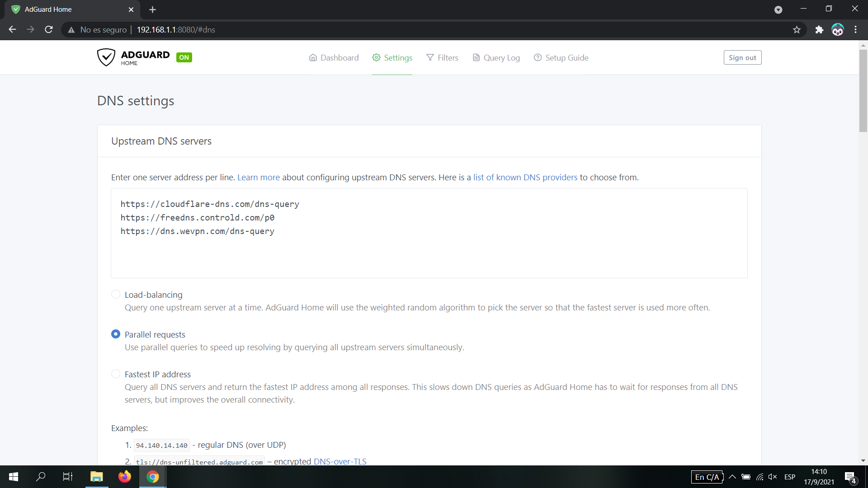Go to the Dashboard tab

point(334,58)
